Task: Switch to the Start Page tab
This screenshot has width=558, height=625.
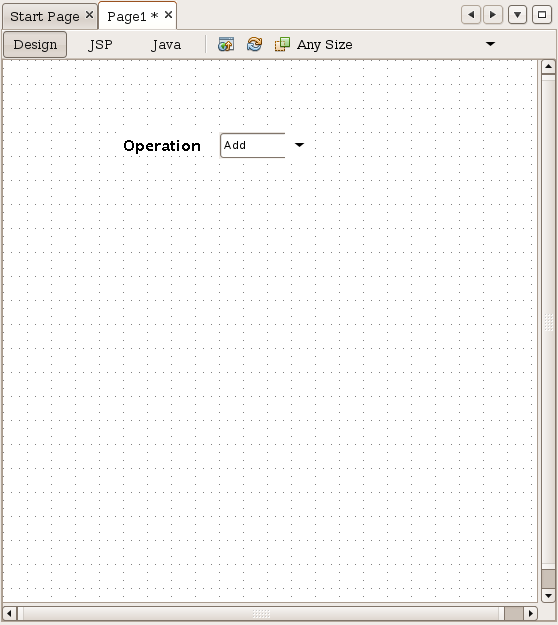Action: [x=45, y=16]
